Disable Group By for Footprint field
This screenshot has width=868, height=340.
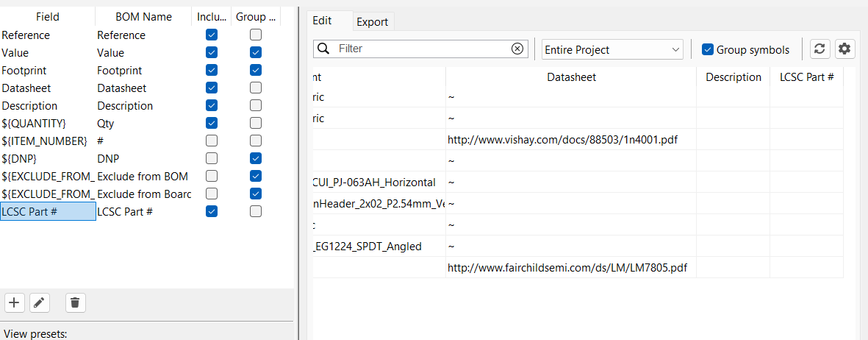(x=255, y=71)
